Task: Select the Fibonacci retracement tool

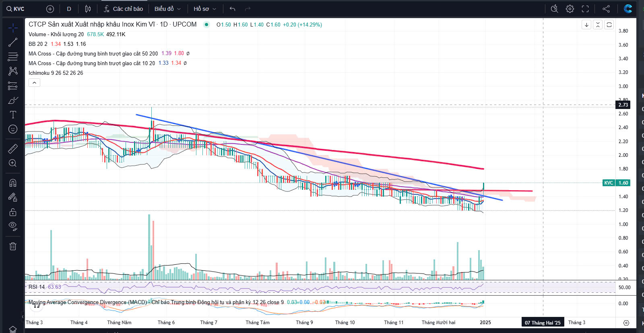Action: tap(13, 57)
